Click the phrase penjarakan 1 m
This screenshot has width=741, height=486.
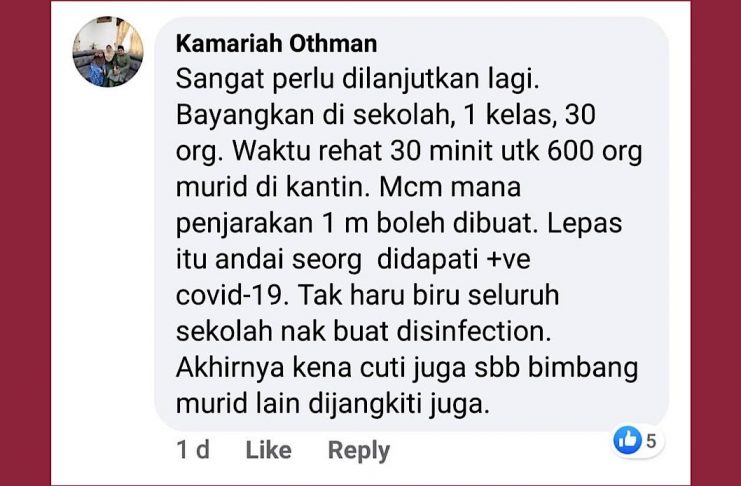coord(272,224)
